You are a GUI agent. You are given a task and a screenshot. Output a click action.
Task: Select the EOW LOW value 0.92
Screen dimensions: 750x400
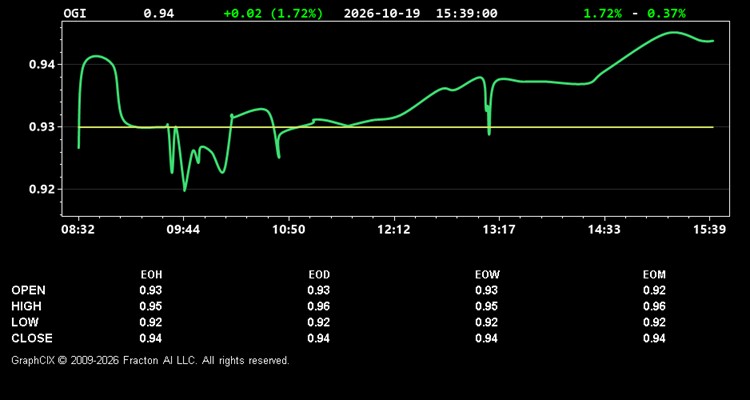486,322
